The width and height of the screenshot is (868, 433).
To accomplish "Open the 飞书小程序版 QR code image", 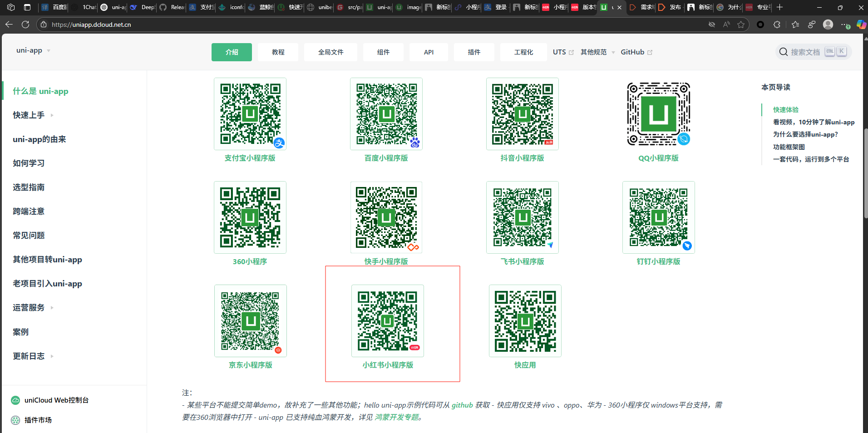I will [523, 217].
